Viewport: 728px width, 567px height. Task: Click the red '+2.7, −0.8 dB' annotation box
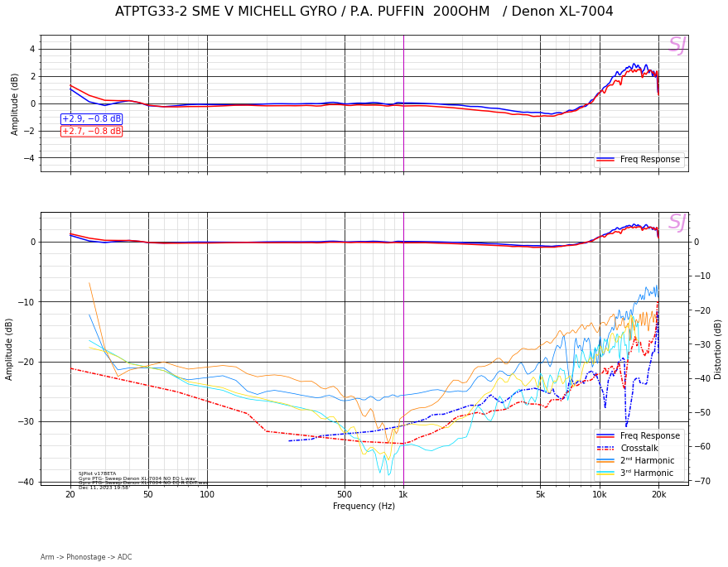91,132
